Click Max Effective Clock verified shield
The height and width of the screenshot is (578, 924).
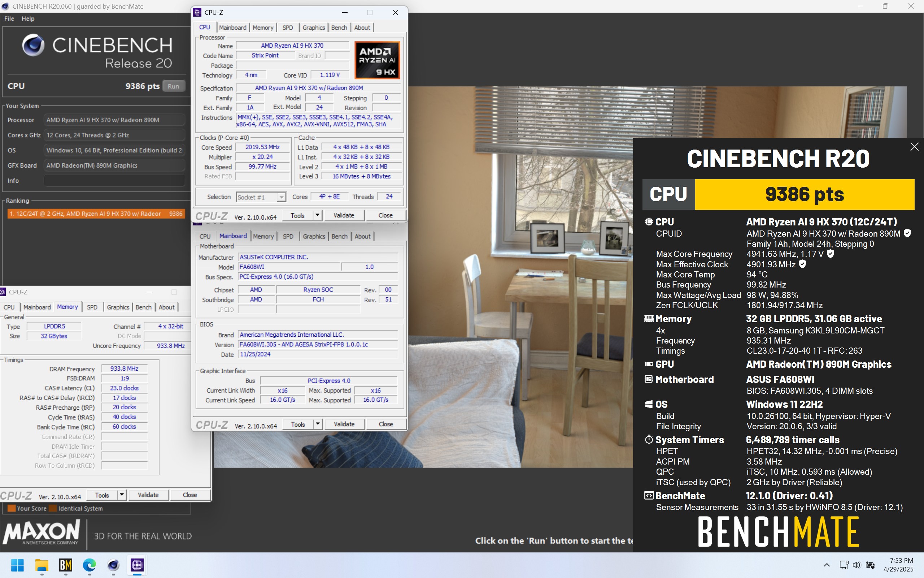click(802, 264)
